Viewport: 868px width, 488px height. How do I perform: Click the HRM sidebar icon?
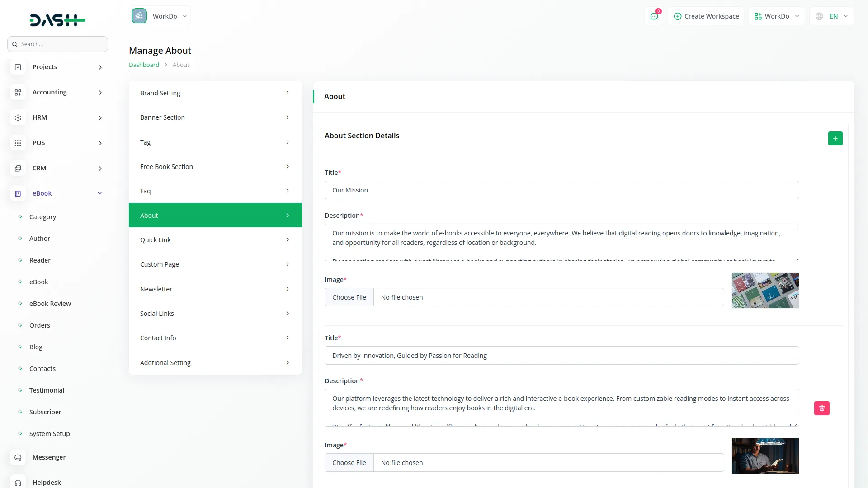(x=18, y=117)
